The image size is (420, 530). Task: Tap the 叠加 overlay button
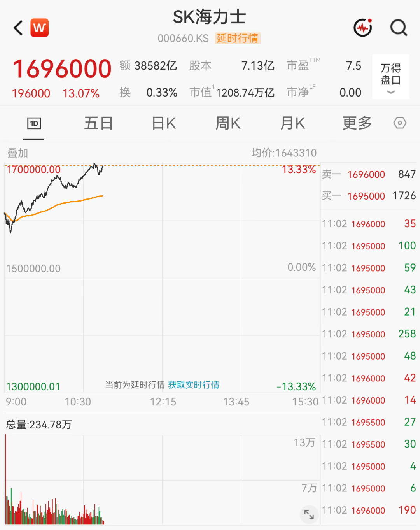18,153
